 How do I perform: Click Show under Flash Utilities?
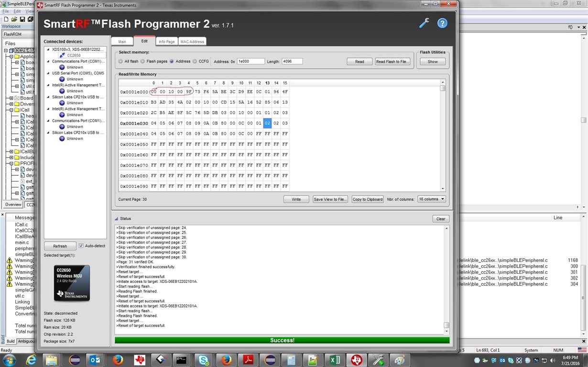pyautogui.click(x=433, y=62)
